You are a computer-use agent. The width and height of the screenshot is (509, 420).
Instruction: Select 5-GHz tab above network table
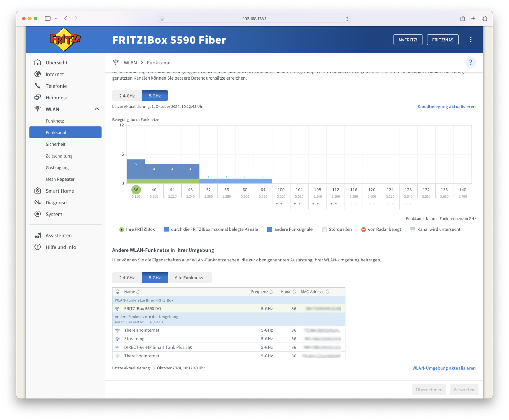tap(155, 278)
